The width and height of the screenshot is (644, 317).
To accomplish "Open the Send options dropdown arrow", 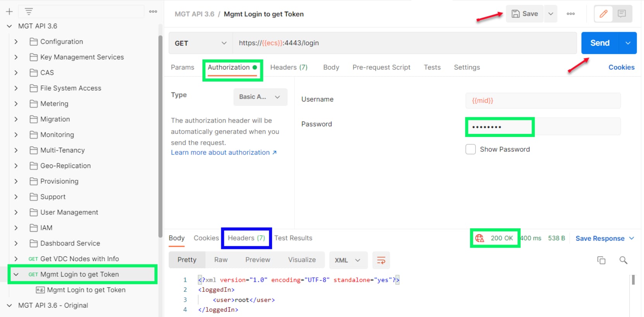I will coord(628,43).
